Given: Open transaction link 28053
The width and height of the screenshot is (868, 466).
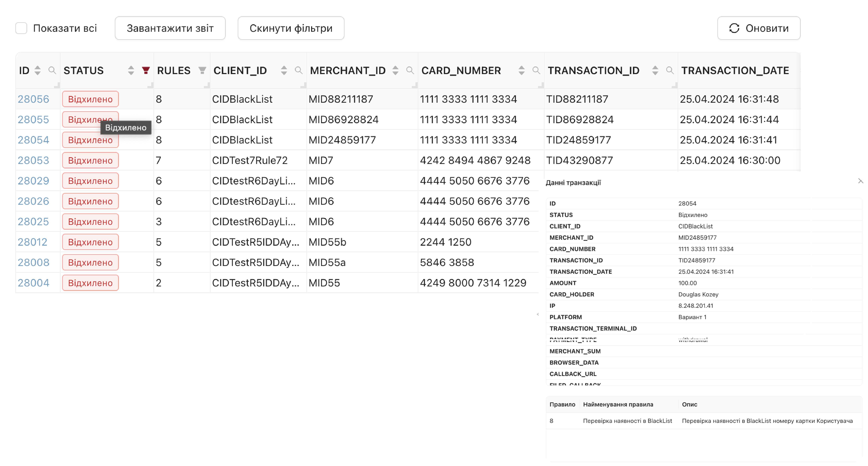Looking at the screenshot, I should 33,160.
